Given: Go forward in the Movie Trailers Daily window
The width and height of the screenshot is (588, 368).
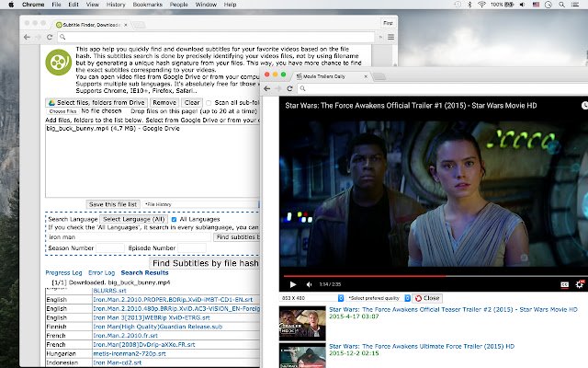Looking at the screenshot, I should click(x=278, y=88).
